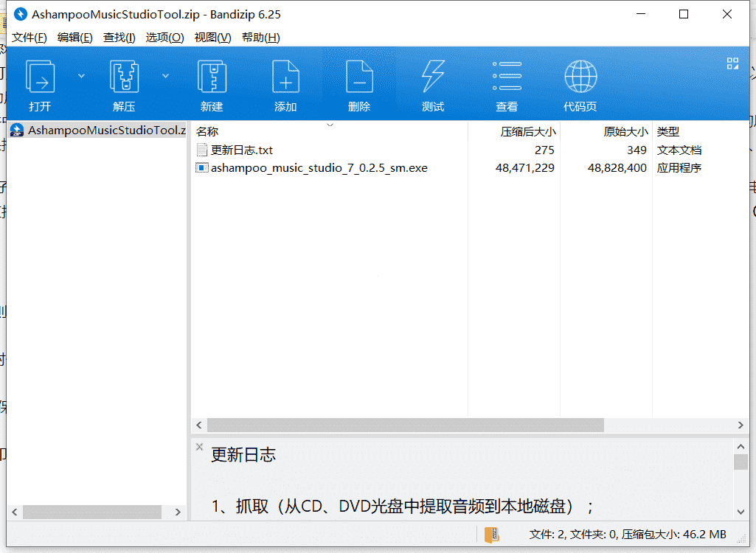
Task: Click the 应用程序 type cell
Action: pyautogui.click(x=679, y=168)
